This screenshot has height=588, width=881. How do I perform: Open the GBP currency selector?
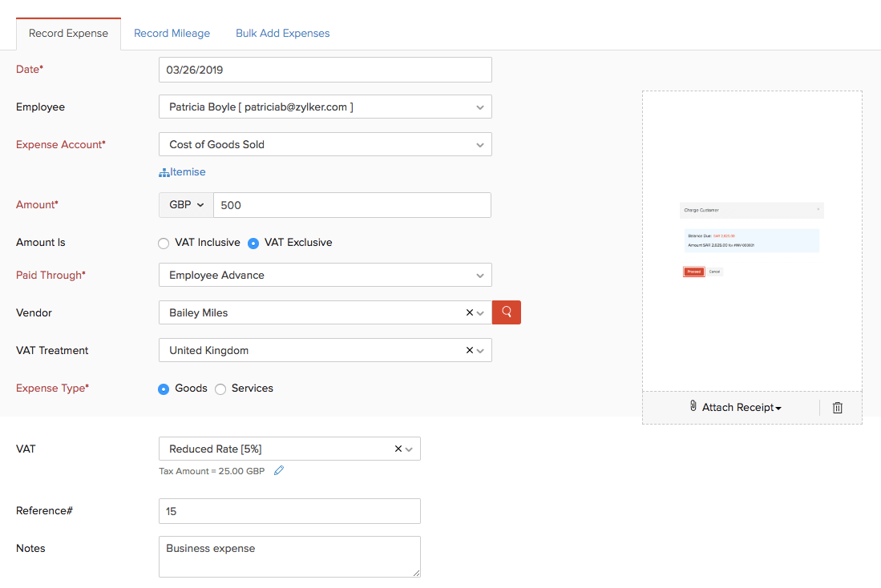pos(186,205)
